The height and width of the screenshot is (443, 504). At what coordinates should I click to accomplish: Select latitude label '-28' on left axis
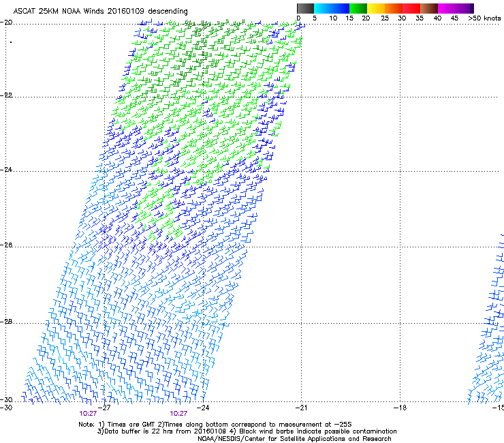tap(6, 322)
